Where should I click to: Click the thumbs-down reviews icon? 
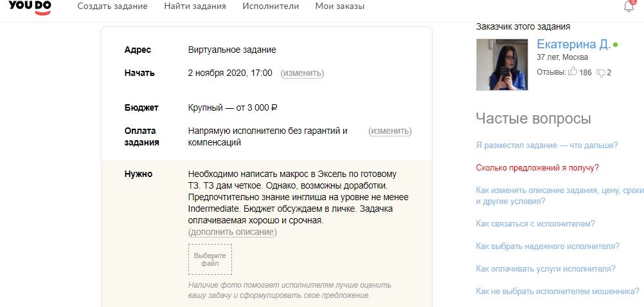coord(601,73)
